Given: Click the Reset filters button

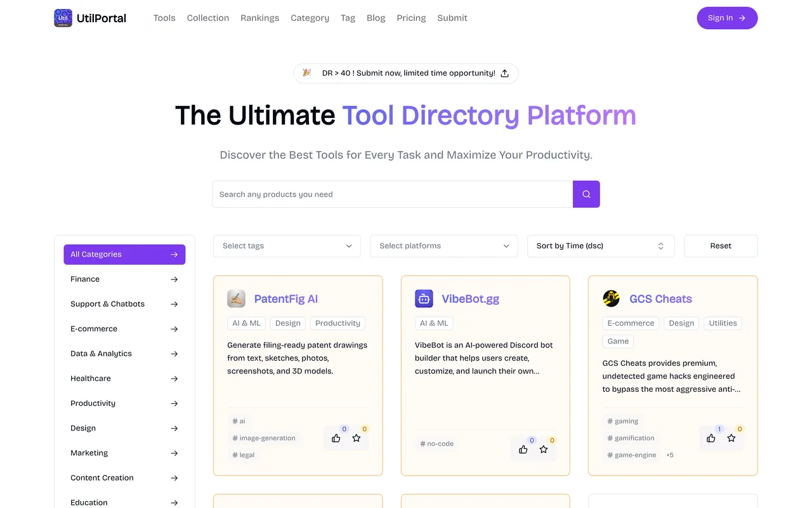Looking at the screenshot, I should pyautogui.click(x=721, y=246).
